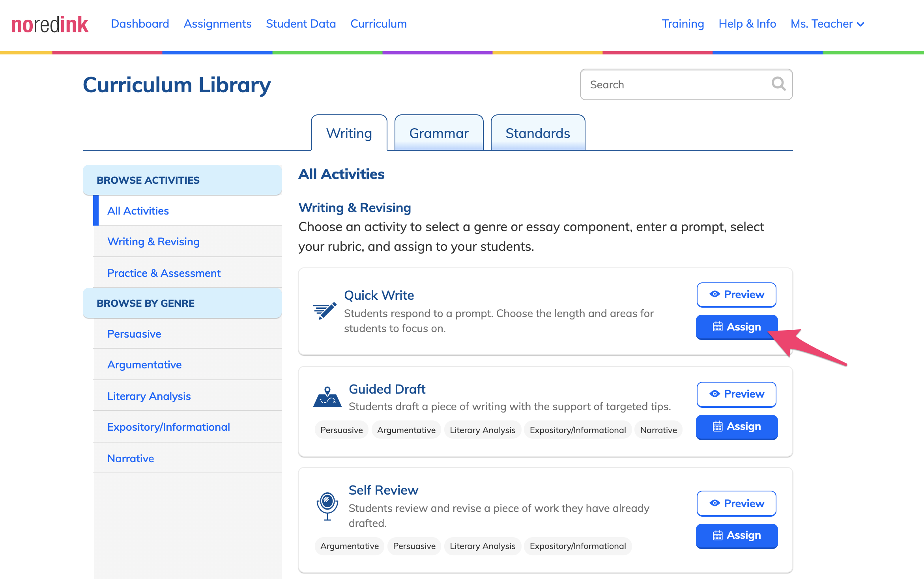Select Writing & Revising in the sidebar

click(x=187, y=241)
